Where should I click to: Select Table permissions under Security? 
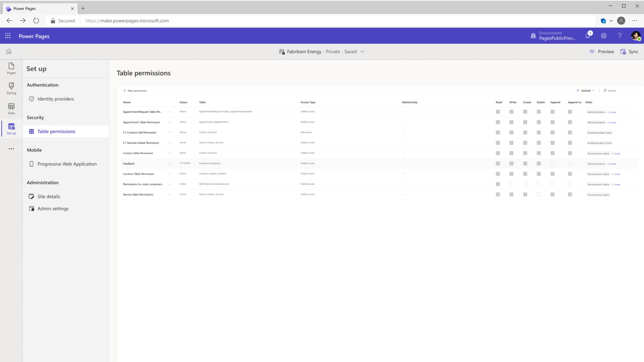point(56,131)
